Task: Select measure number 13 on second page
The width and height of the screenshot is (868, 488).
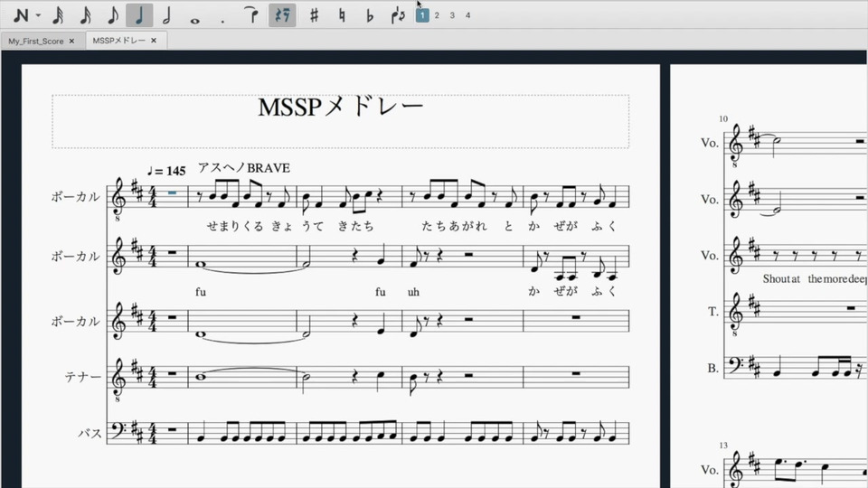Action: tap(723, 446)
